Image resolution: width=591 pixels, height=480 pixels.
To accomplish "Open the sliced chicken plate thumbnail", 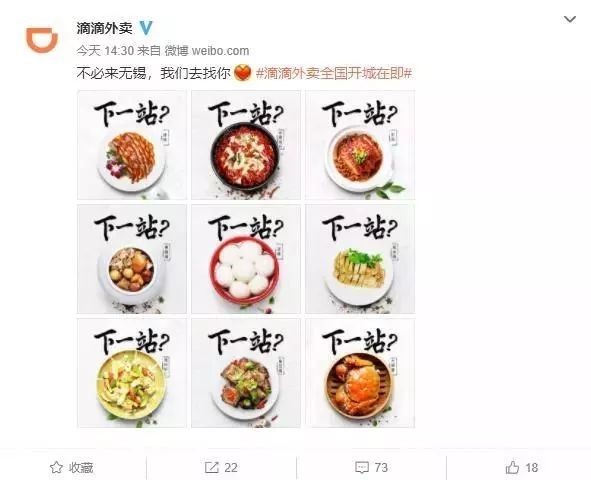I will coord(360,259).
